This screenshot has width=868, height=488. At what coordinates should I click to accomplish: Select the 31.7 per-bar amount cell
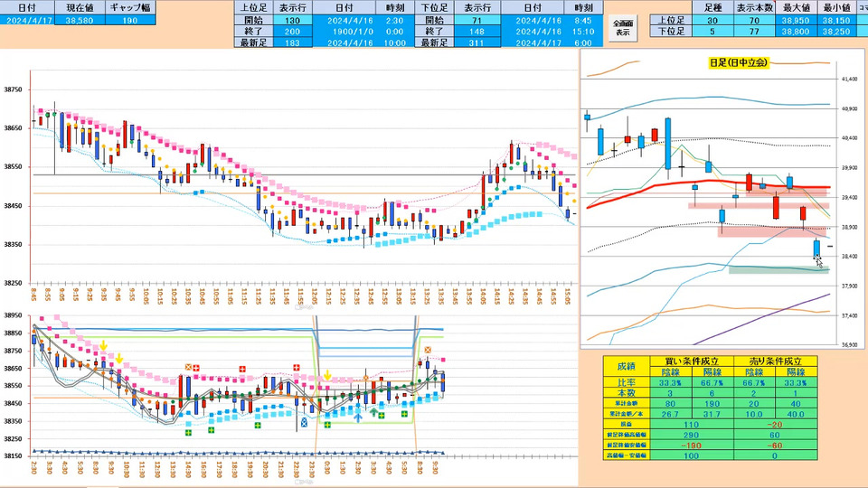pos(712,414)
